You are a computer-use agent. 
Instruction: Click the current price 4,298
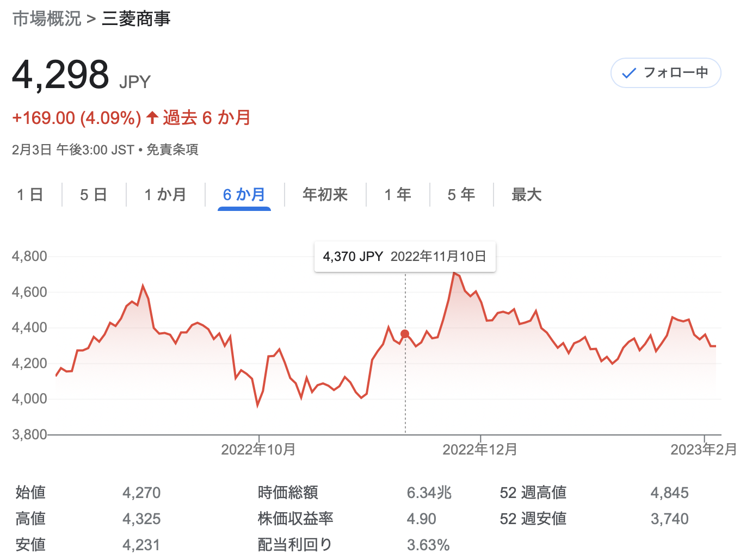[x=60, y=74]
